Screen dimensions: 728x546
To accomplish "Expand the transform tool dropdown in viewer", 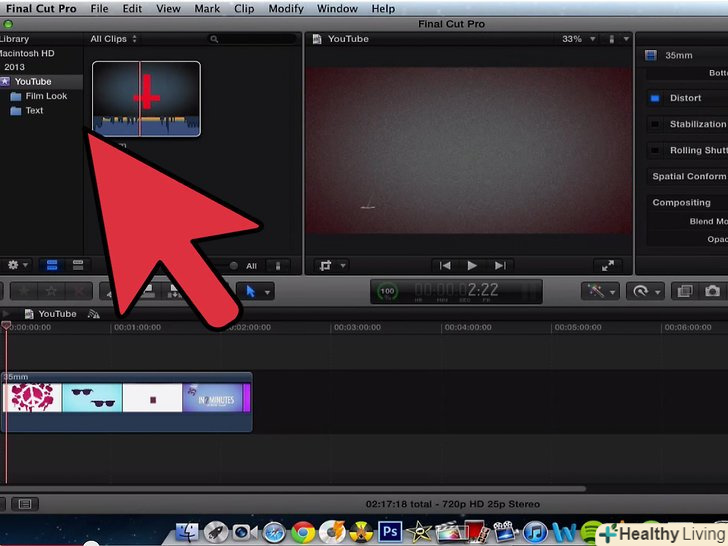I will (343, 266).
